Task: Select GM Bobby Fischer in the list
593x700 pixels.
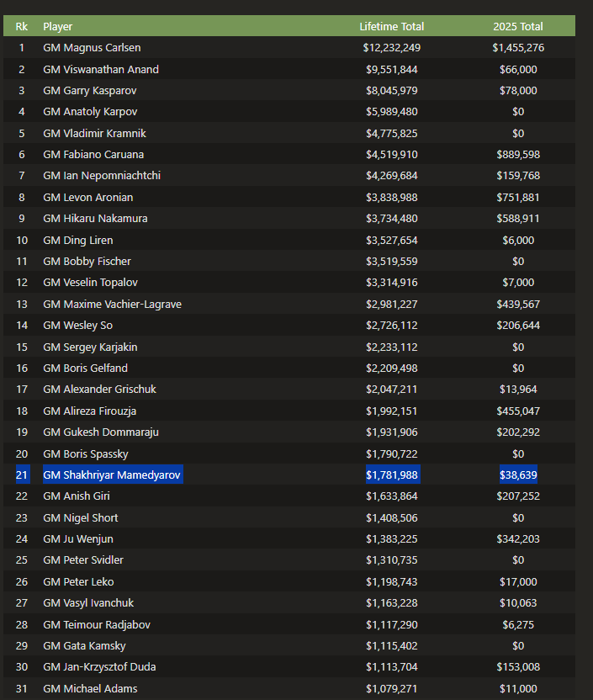Action: 87,262
